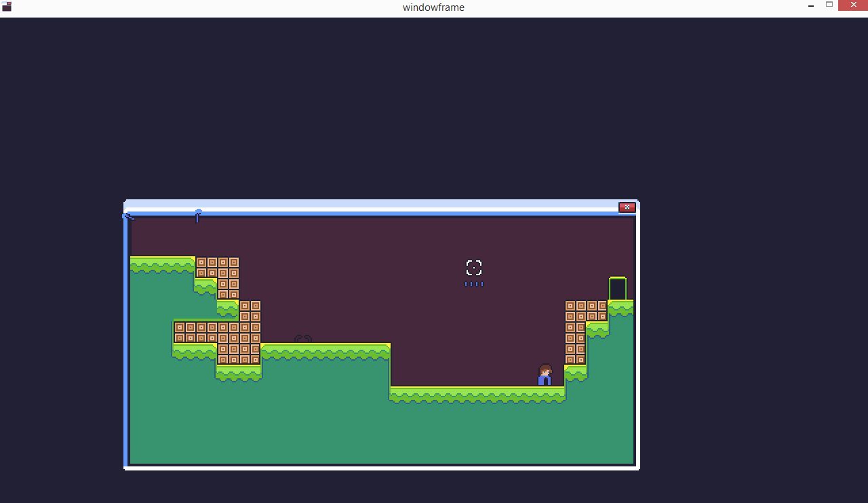Minimize the windowframe application window
Screen dimensions: 868x503
(x=811, y=6)
